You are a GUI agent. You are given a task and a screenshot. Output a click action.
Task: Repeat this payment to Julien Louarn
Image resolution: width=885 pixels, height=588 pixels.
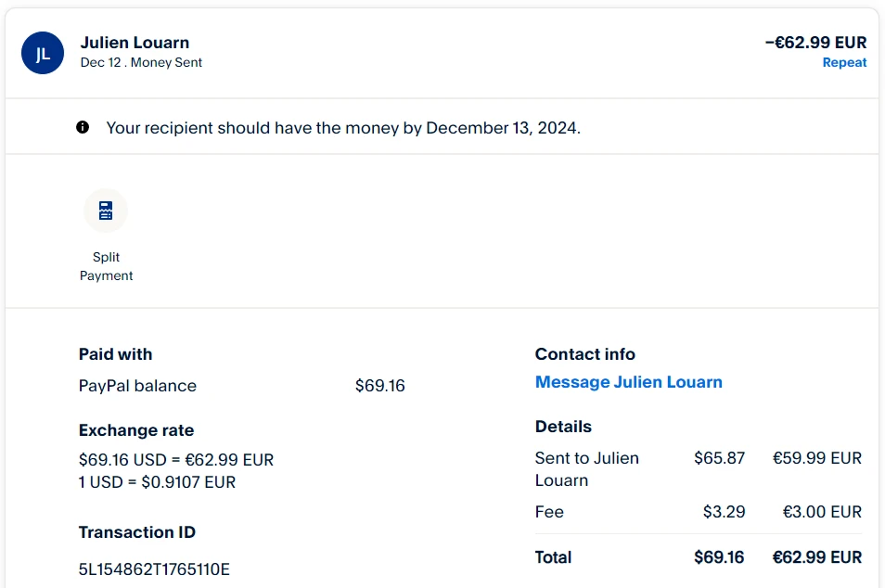pos(844,63)
